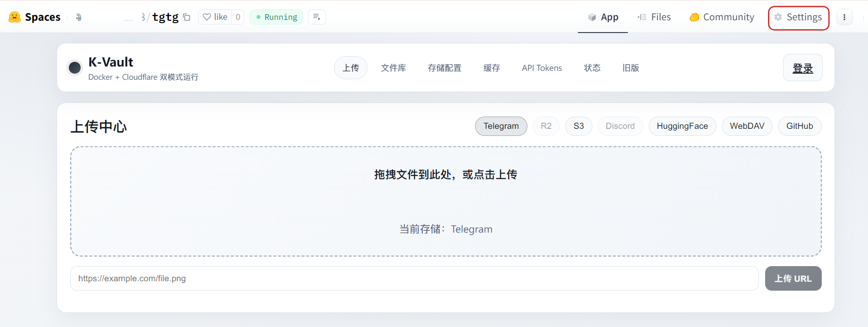868x327 pixels.
Task: Click the 上传 URL button
Action: click(x=793, y=278)
